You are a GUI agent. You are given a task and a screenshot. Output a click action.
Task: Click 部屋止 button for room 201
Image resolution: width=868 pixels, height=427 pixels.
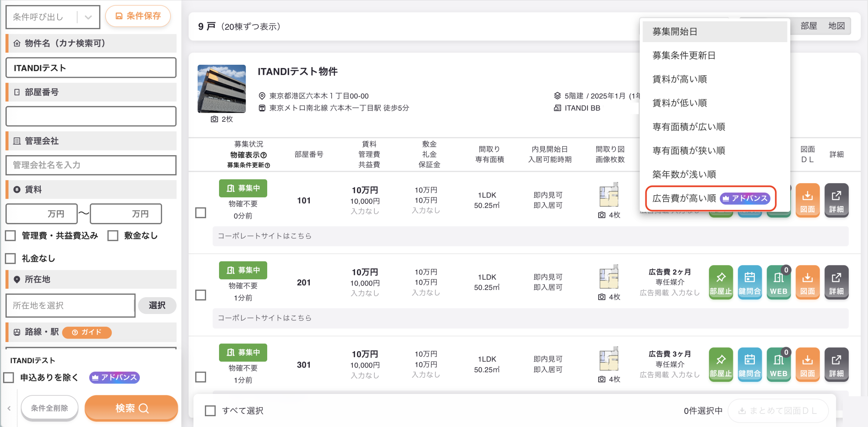click(x=720, y=282)
